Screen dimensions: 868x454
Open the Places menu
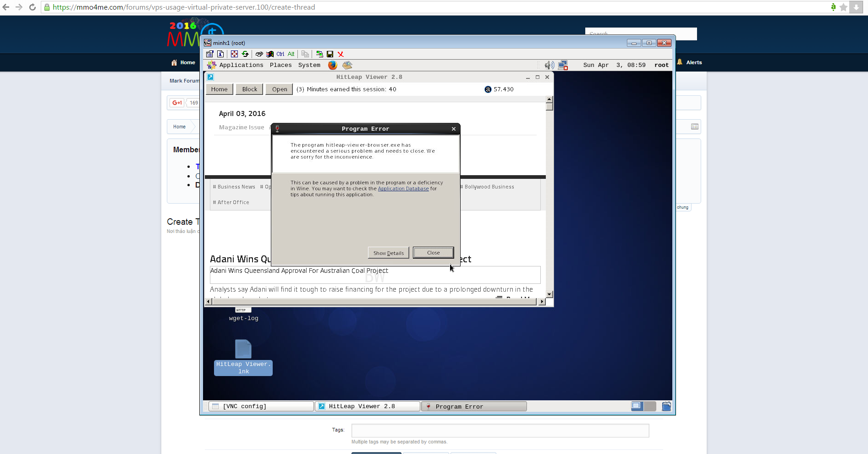click(x=281, y=65)
